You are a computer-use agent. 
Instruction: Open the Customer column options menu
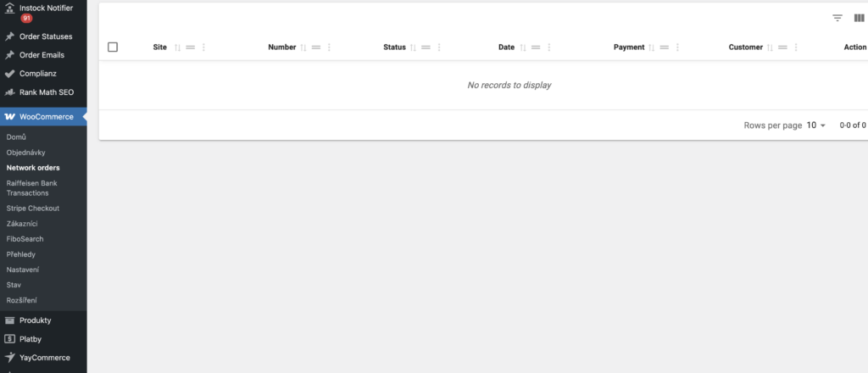pos(797,47)
